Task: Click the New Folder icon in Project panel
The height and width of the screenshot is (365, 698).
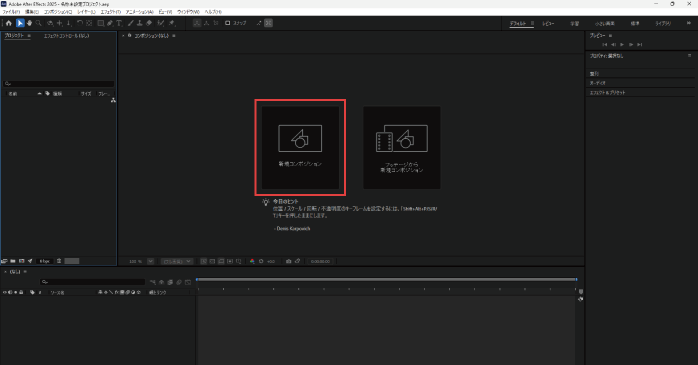Action: (13, 261)
